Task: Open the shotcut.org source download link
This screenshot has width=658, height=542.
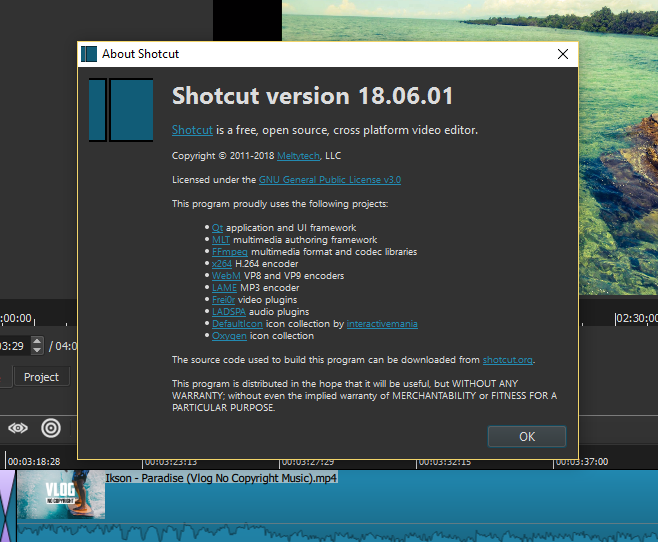Action: tap(508, 360)
